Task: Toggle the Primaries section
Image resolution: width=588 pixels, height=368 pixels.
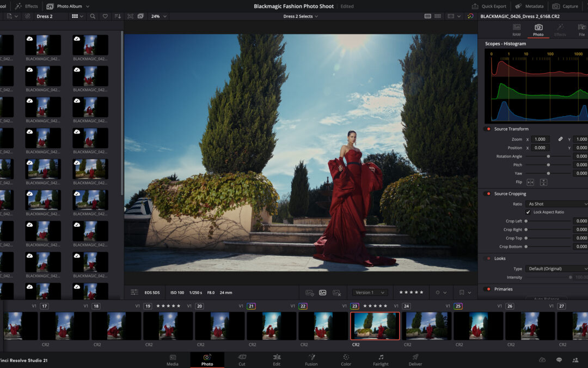Action: [487, 289]
